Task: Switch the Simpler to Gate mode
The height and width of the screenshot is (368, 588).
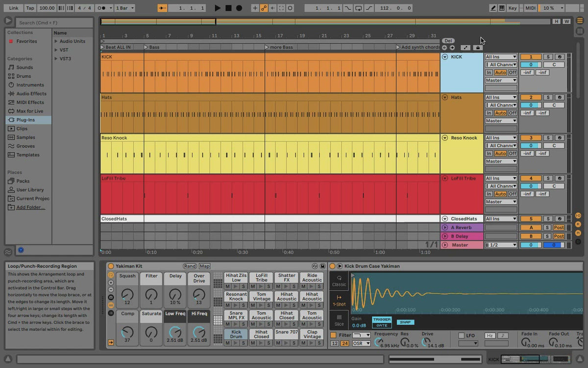Action: coord(382,325)
